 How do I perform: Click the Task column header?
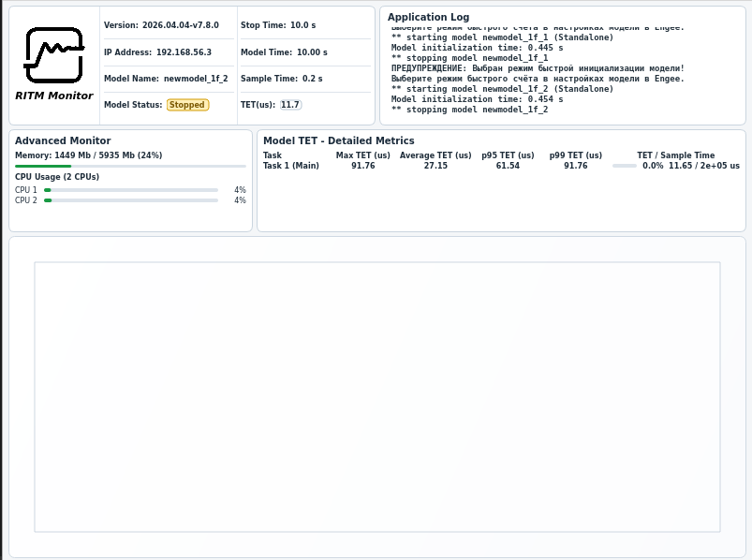pos(273,155)
